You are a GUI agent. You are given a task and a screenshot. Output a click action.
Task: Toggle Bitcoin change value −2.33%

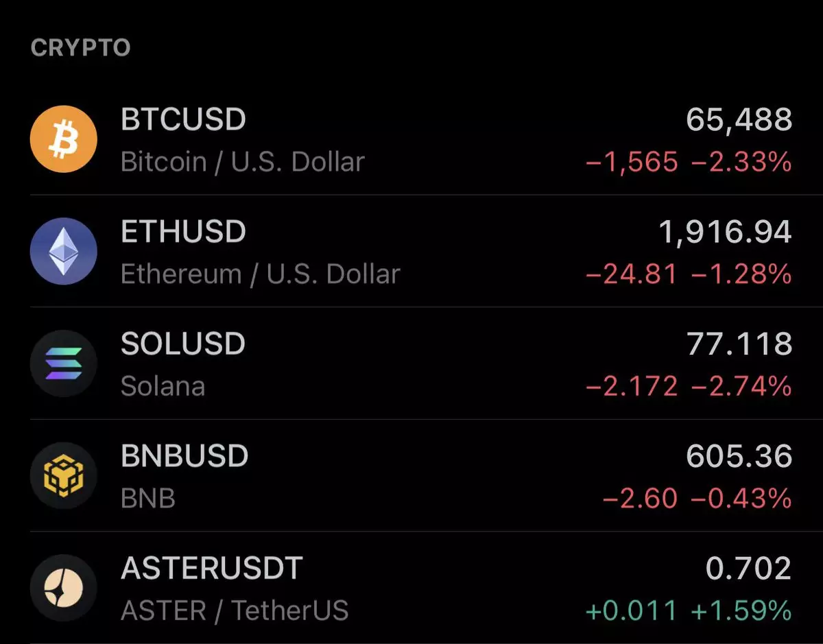[741, 163]
